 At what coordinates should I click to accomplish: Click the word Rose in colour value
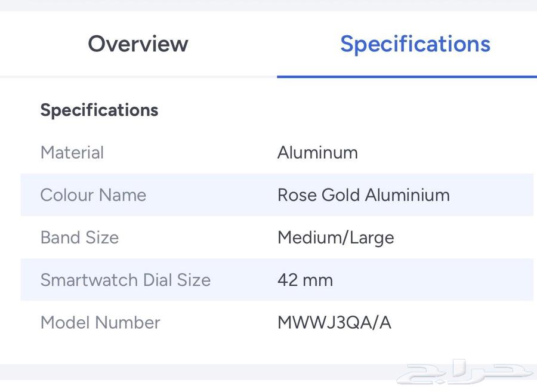click(x=297, y=195)
